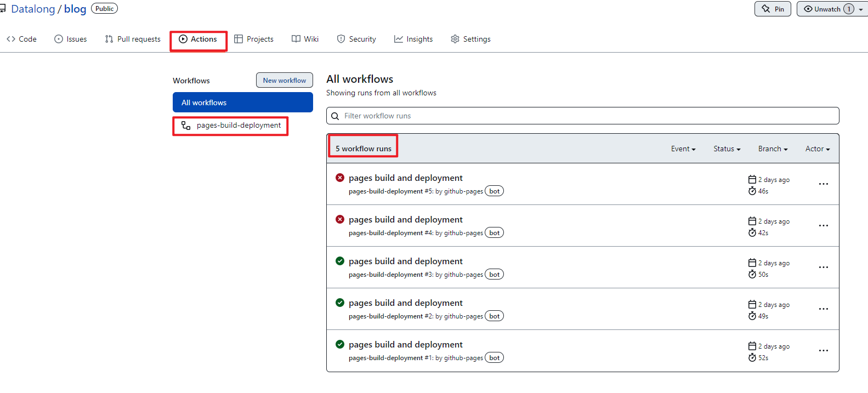The height and width of the screenshot is (393, 868).
Task: Click the bot badge on run #1
Action: (x=495, y=358)
